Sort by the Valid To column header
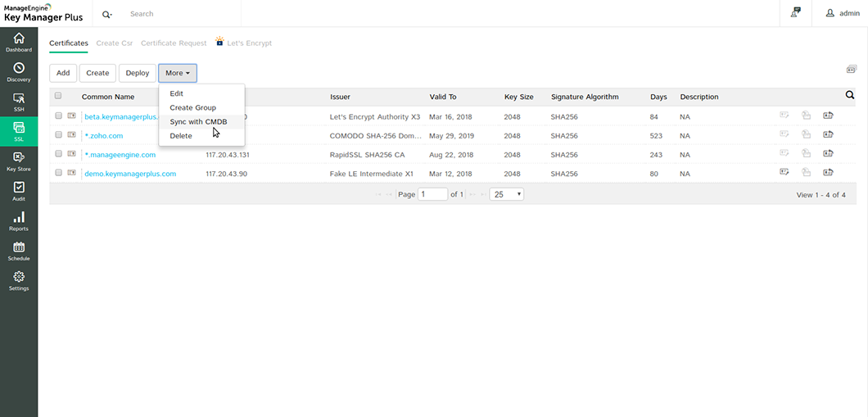This screenshot has width=868, height=417. (443, 97)
